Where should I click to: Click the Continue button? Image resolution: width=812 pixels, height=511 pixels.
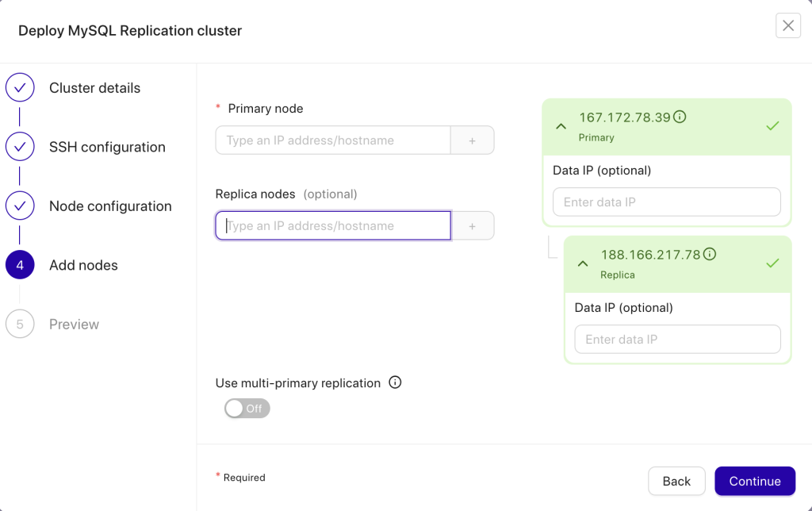(754, 481)
